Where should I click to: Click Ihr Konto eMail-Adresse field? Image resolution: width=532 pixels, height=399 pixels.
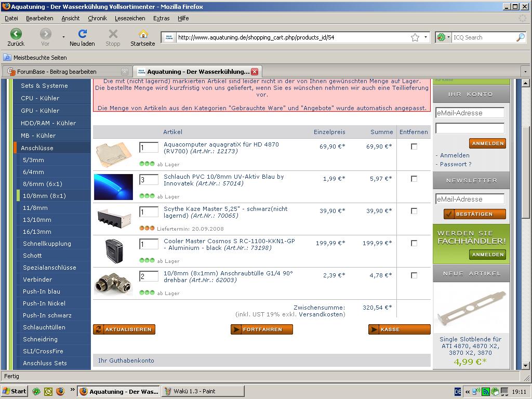click(x=470, y=113)
